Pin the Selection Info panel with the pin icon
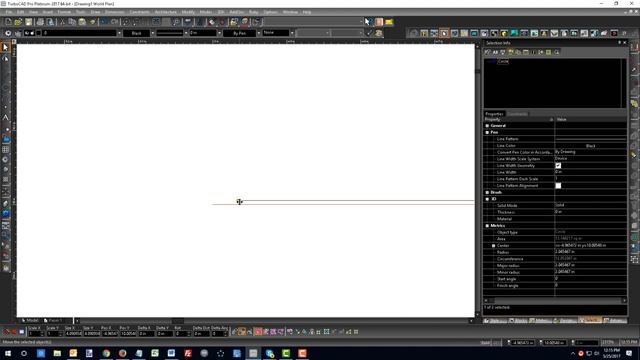 tap(619, 42)
